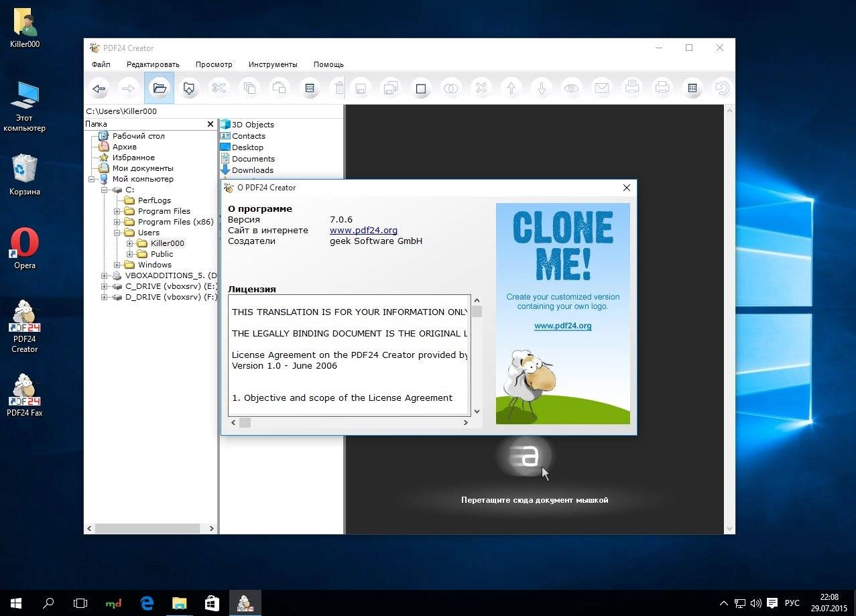Click the Clone Me sheep banner image

coord(562,314)
